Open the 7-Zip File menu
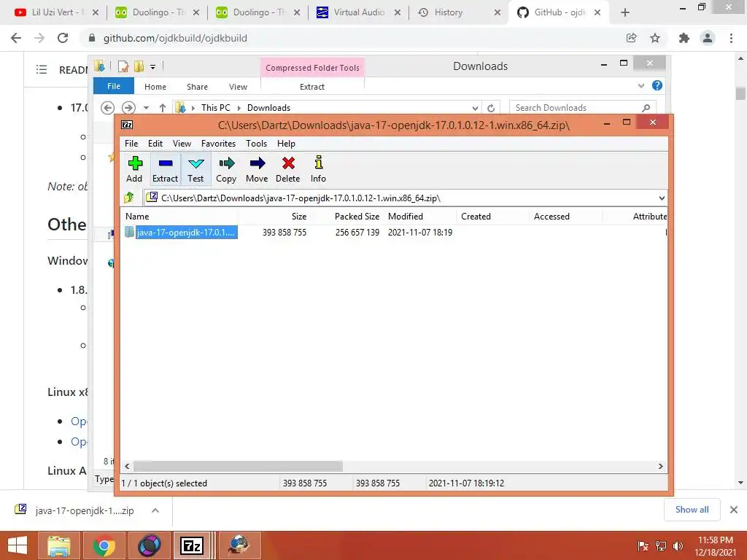 131,144
